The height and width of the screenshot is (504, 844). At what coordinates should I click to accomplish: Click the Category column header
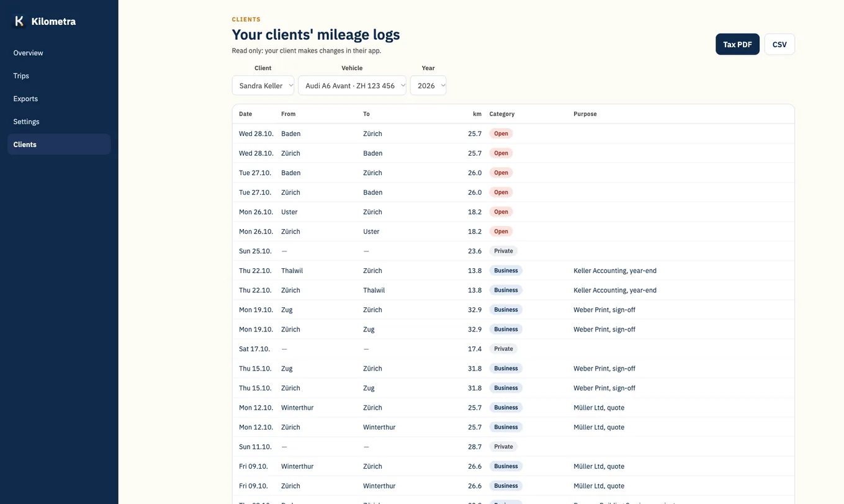[502, 114]
